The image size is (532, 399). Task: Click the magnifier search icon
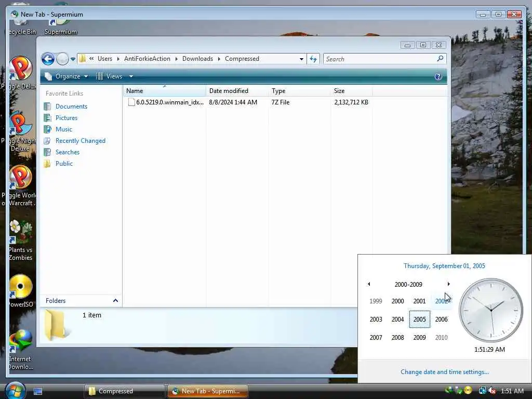440,59
